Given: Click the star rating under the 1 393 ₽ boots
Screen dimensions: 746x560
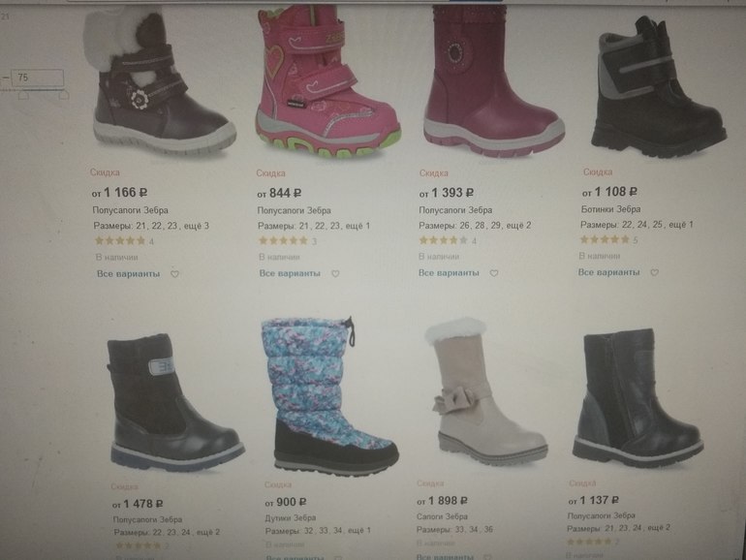Looking at the screenshot, I should tap(444, 240).
